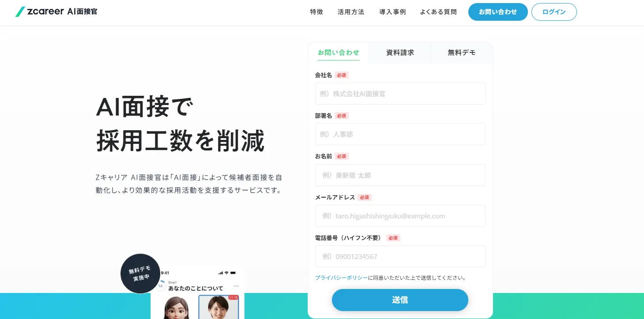Screen dimensions: 644x319
Task: Open the プライバシーポリシー link
Action: point(341,278)
